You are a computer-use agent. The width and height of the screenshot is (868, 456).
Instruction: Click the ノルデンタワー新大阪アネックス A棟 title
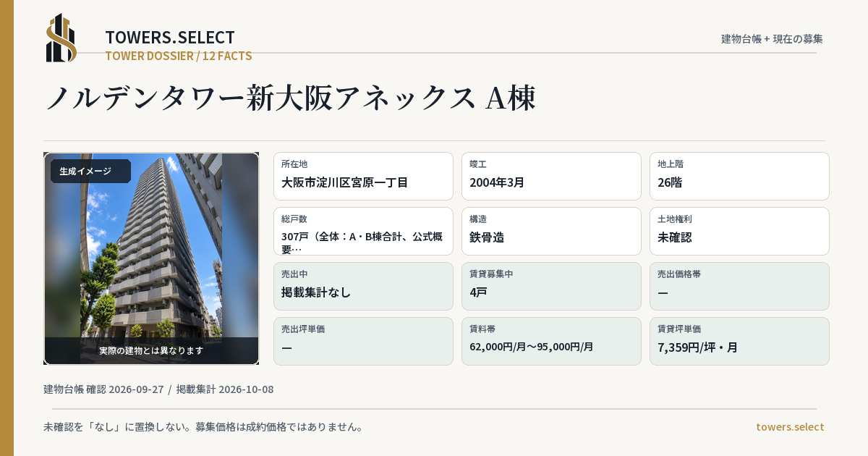tap(290, 98)
